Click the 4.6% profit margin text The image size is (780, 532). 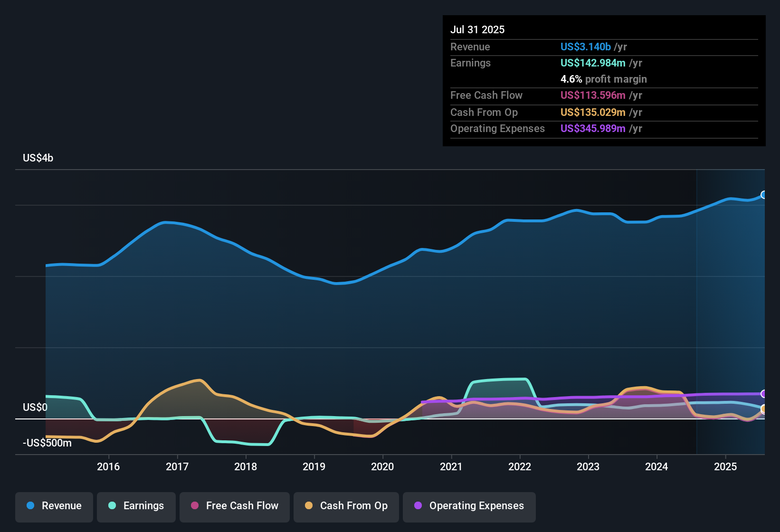(x=604, y=79)
